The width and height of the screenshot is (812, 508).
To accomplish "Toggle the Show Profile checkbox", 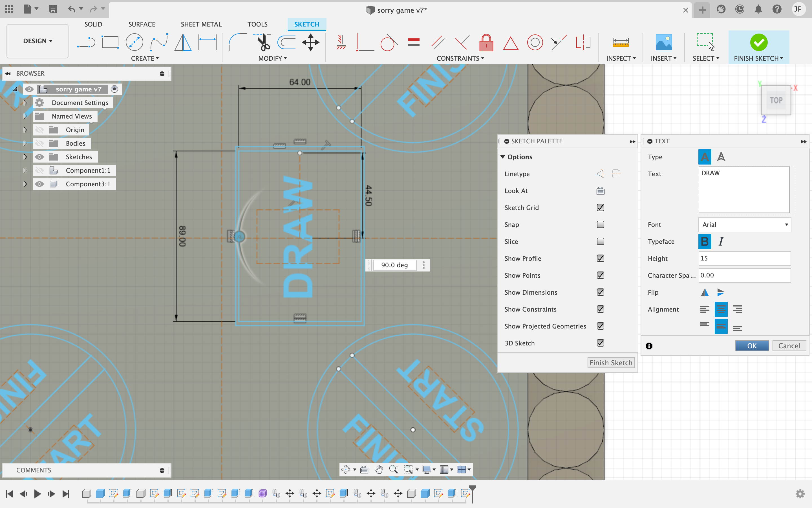I will [x=600, y=258].
